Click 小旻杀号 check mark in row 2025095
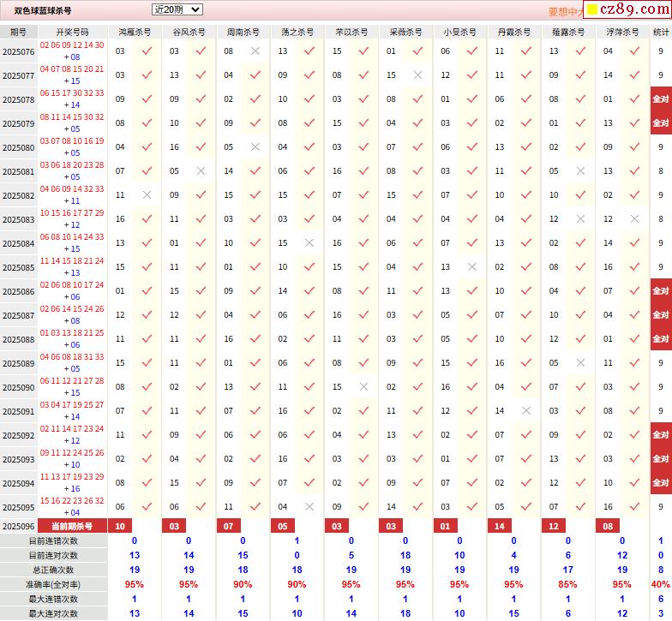The height and width of the screenshot is (621, 672). point(472,507)
